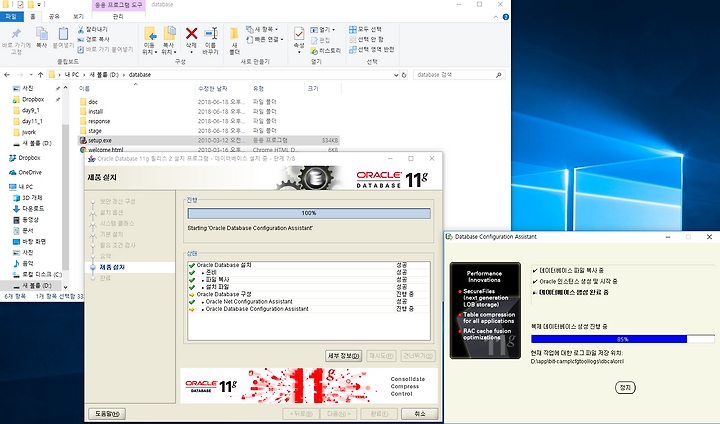Click the 85% database creation progress bar
Image resolution: width=720 pixels, height=424 pixels.
point(623,339)
